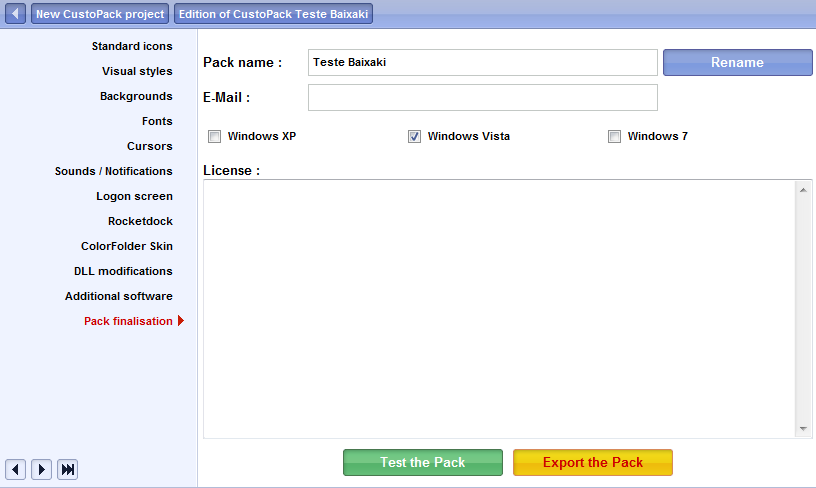Select Pack finalisation section
This screenshot has height=488, width=816.
[129, 321]
